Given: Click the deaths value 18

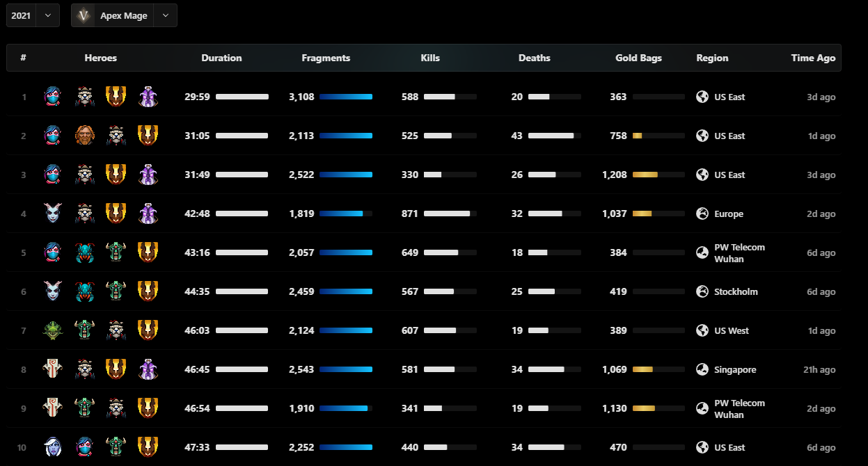Looking at the screenshot, I should pos(516,252).
